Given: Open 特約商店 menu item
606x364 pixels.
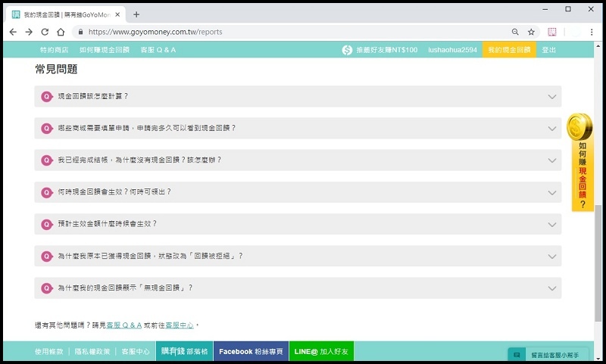Looking at the screenshot, I should (54, 50).
